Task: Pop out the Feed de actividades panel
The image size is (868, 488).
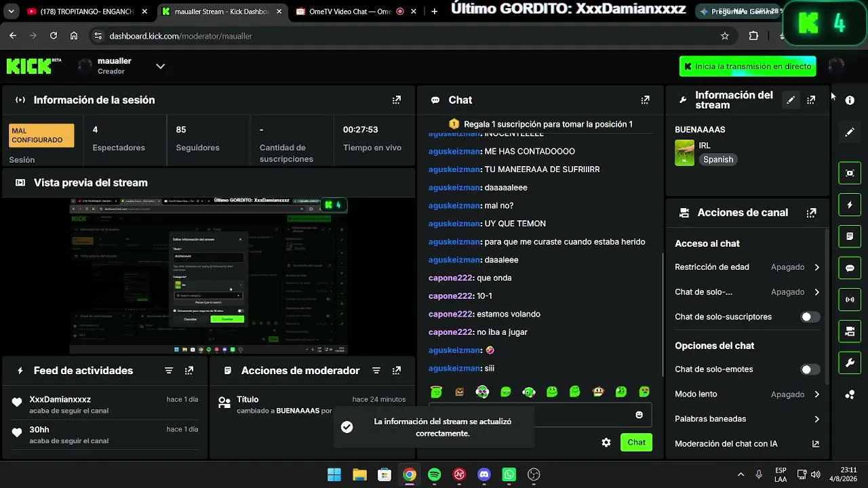Action: [189, 371]
